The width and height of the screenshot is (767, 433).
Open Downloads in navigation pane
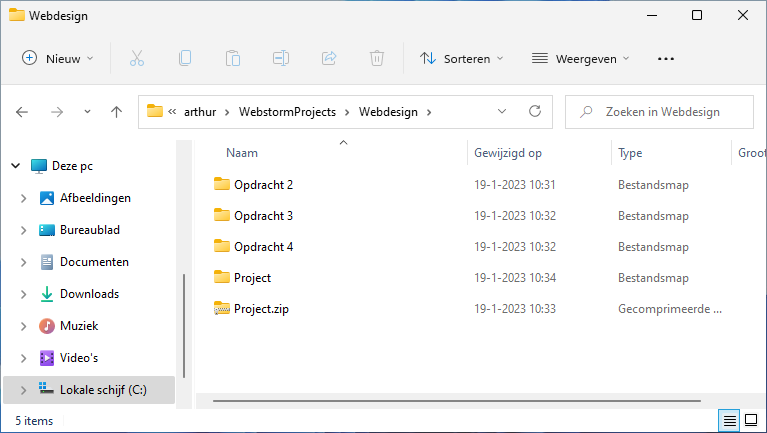click(90, 294)
